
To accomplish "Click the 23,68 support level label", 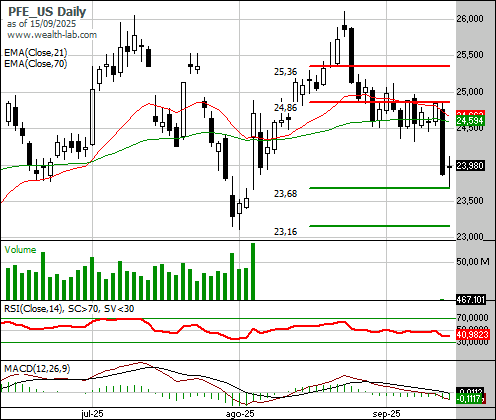I will point(285,193).
